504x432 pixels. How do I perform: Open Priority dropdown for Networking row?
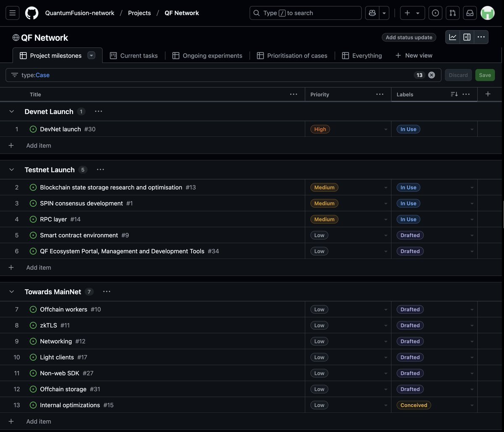pyautogui.click(x=386, y=342)
